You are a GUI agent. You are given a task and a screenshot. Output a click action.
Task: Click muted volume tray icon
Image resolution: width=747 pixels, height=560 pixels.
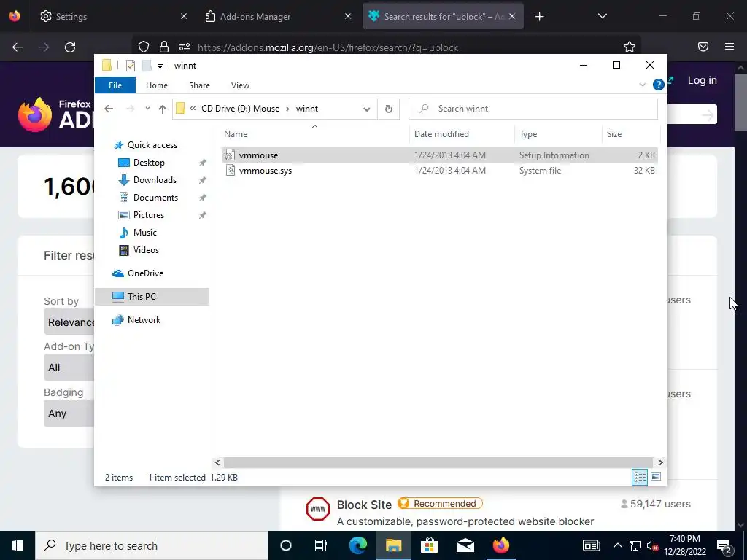pyautogui.click(x=652, y=545)
